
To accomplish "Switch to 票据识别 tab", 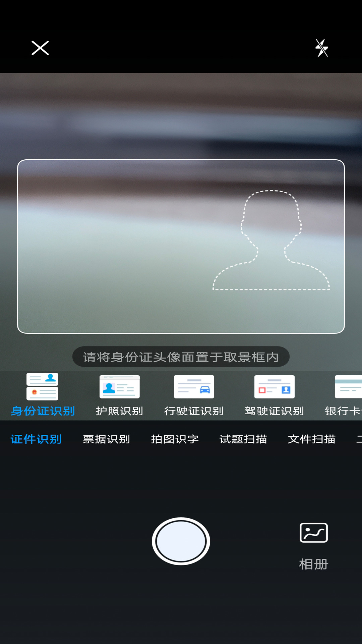I will coord(106,439).
